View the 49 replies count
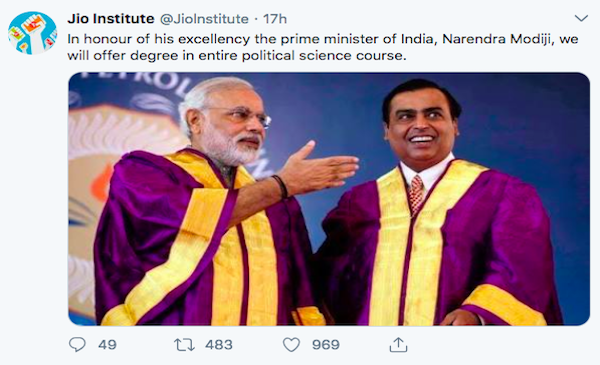The width and height of the screenshot is (600, 365). [107, 345]
